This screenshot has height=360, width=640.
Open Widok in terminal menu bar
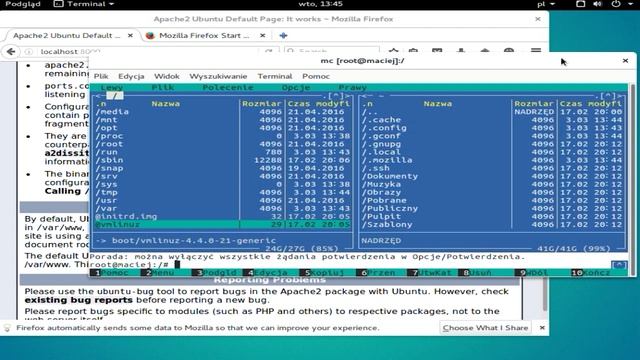(167, 76)
